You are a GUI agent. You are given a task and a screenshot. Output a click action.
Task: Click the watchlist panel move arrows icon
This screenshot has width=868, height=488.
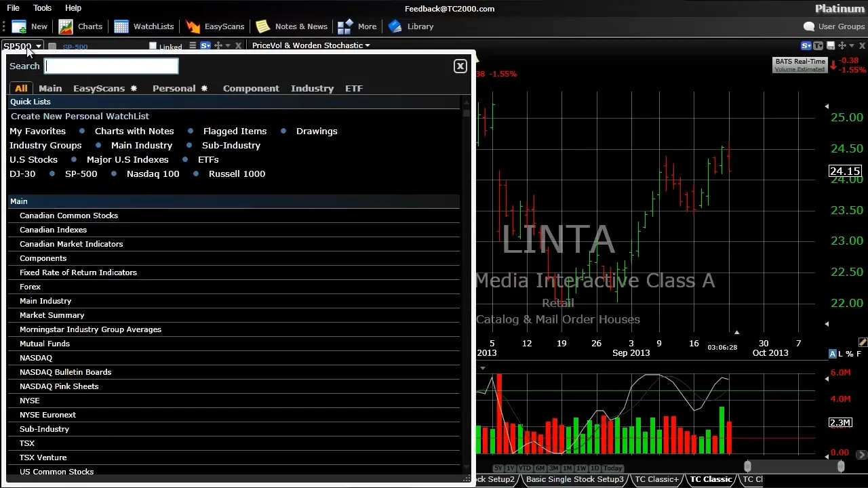tap(218, 45)
